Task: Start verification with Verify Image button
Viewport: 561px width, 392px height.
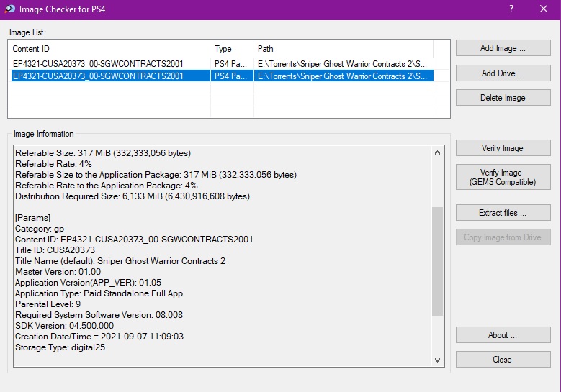Action: coord(503,148)
